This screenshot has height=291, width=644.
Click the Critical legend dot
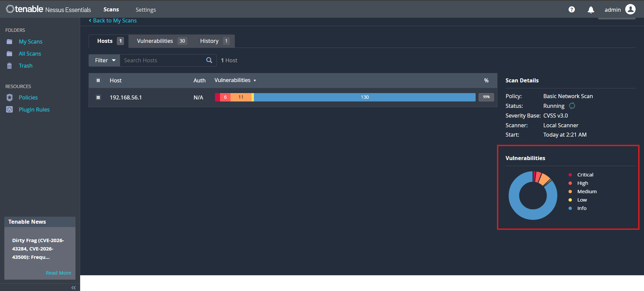coord(570,175)
